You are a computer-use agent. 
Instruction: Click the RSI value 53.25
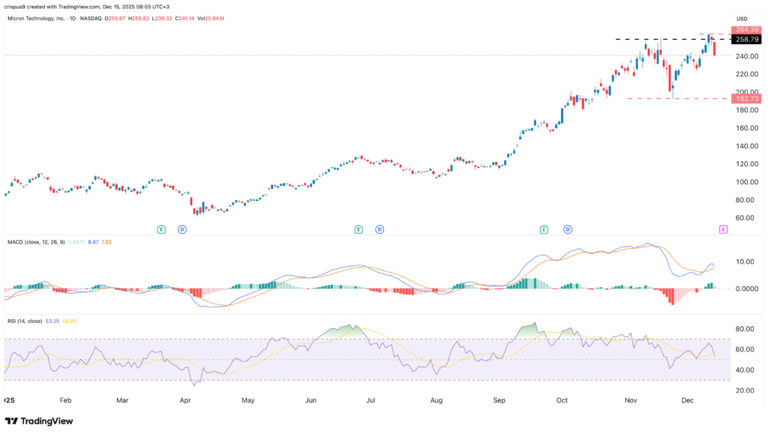52,321
